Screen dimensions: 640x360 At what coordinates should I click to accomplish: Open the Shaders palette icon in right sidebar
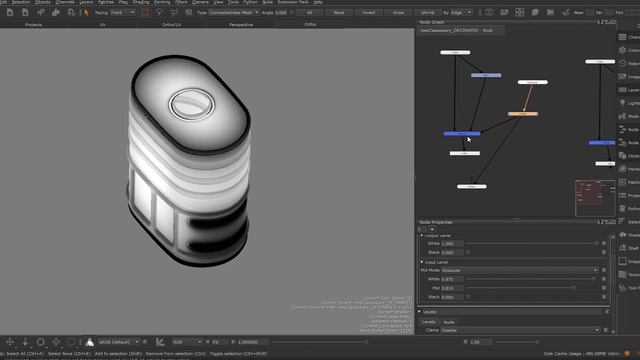(622, 235)
